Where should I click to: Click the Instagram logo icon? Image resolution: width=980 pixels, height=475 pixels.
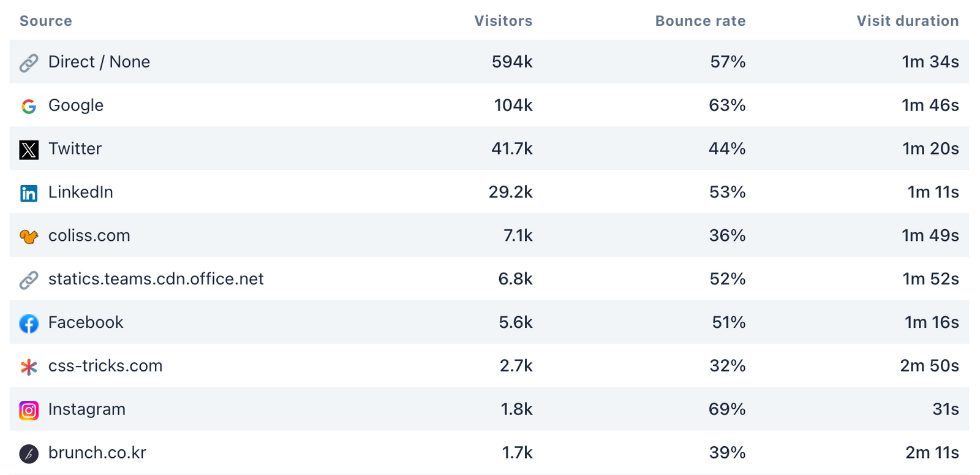29,410
